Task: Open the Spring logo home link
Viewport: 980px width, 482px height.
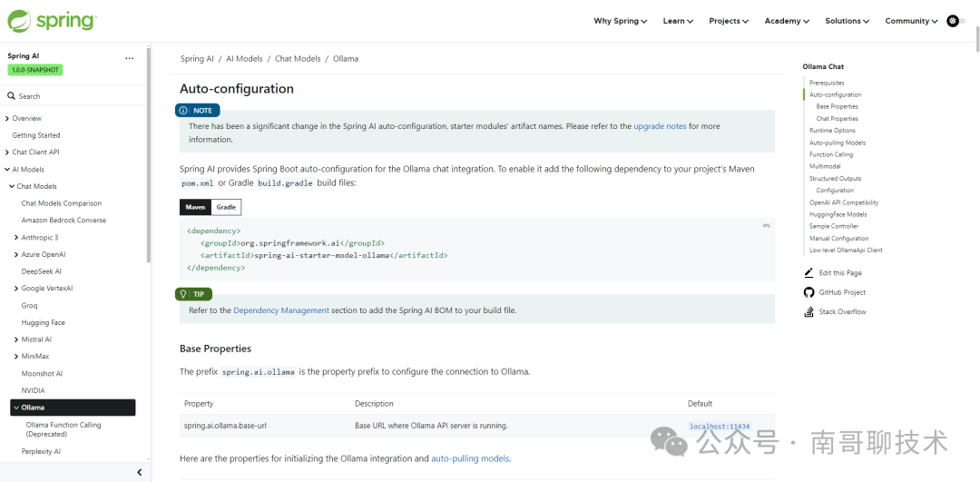Action: pyautogui.click(x=51, y=21)
